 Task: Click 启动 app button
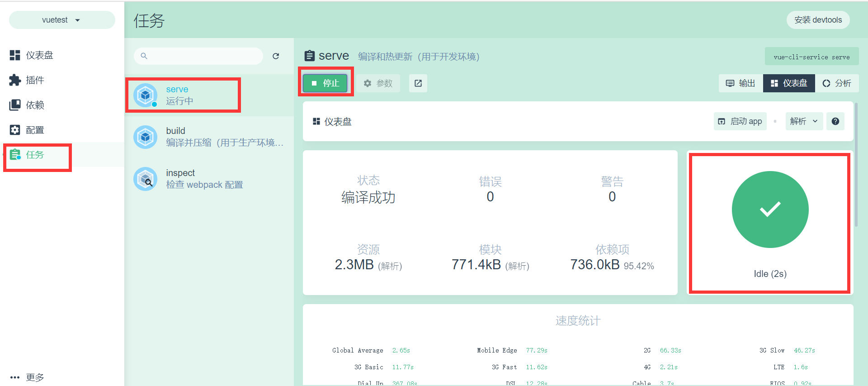(x=740, y=121)
